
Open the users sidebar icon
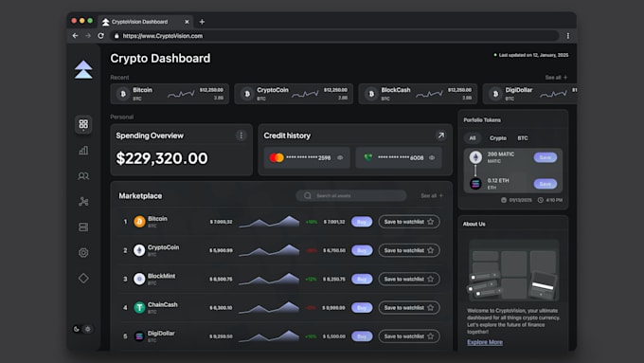(83, 176)
